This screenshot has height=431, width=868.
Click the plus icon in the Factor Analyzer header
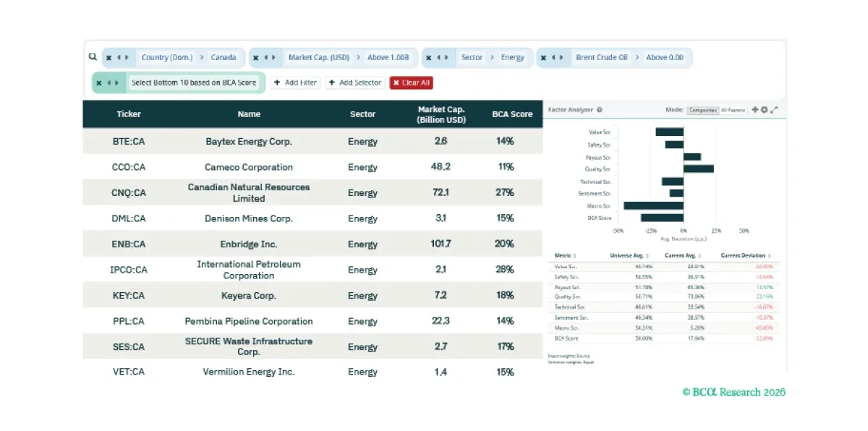[755, 110]
